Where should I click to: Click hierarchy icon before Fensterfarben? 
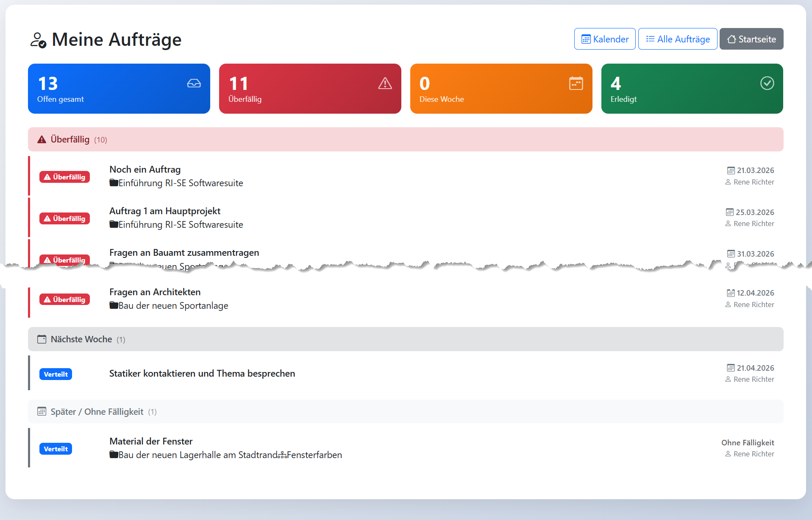tap(282, 455)
